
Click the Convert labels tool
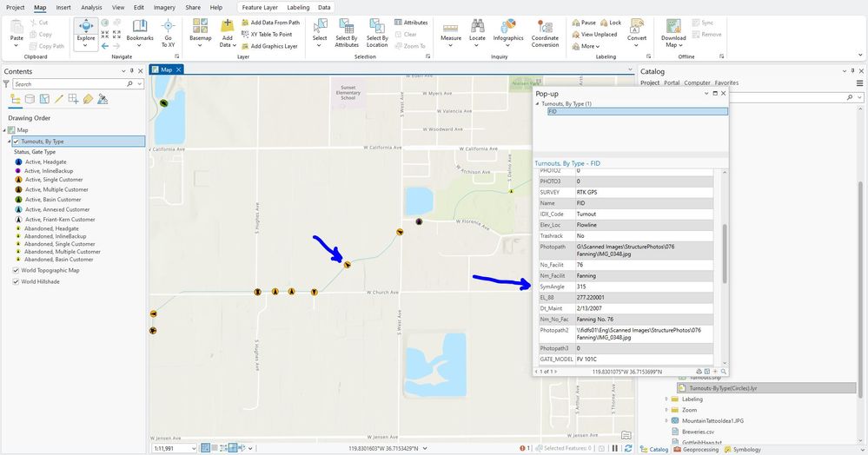pyautogui.click(x=637, y=33)
